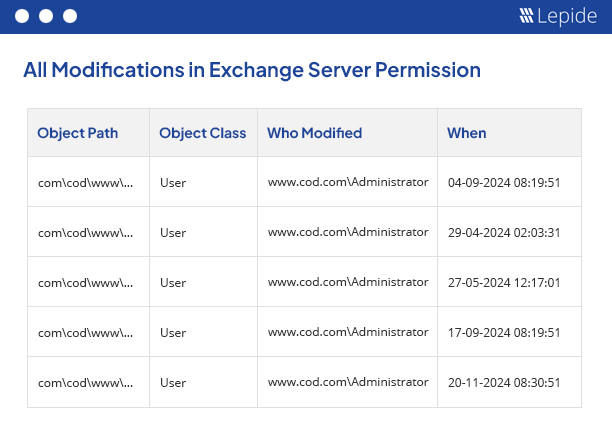Image resolution: width=612 pixels, height=430 pixels.
Task: Select timestamp 04-09-2024 08:19:51
Action: (x=504, y=183)
